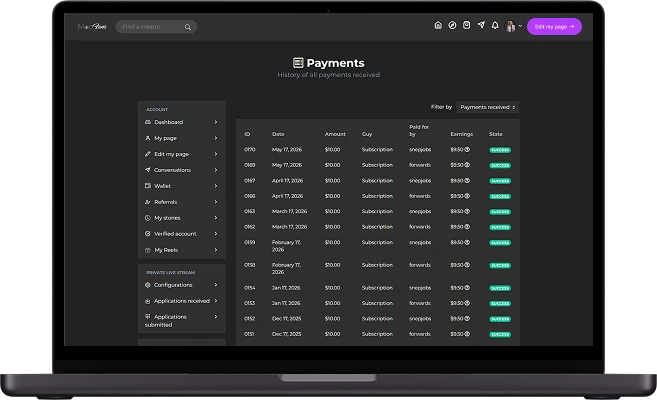Expand the Verified account chevron arrow
This screenshot has width=657, height=401.
pos(216,234)
